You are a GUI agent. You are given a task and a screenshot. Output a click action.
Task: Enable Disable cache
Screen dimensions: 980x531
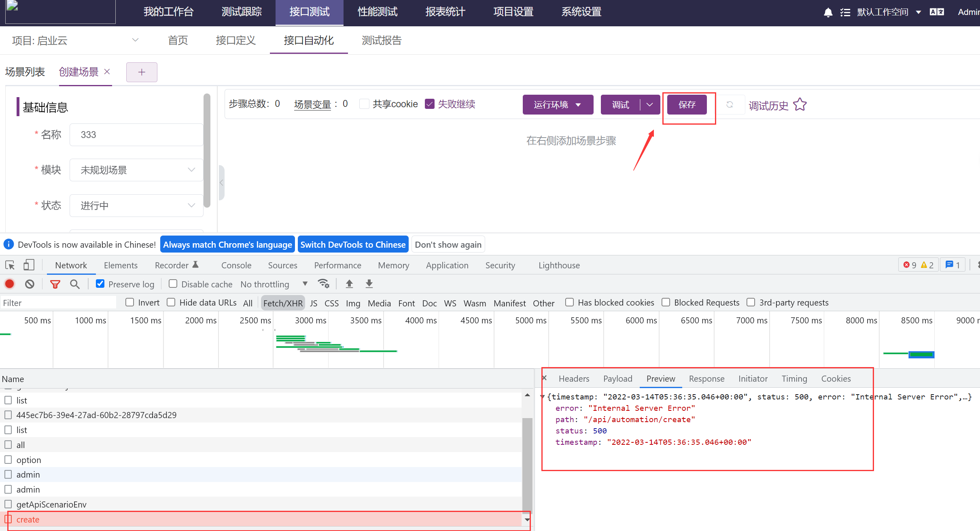click(173, 284)
